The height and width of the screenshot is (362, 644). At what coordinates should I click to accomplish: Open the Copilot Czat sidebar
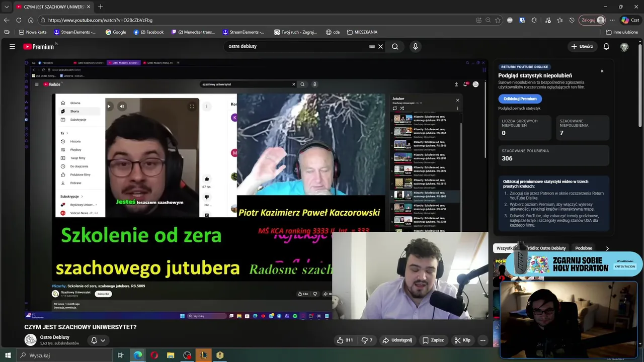[630, 20]
